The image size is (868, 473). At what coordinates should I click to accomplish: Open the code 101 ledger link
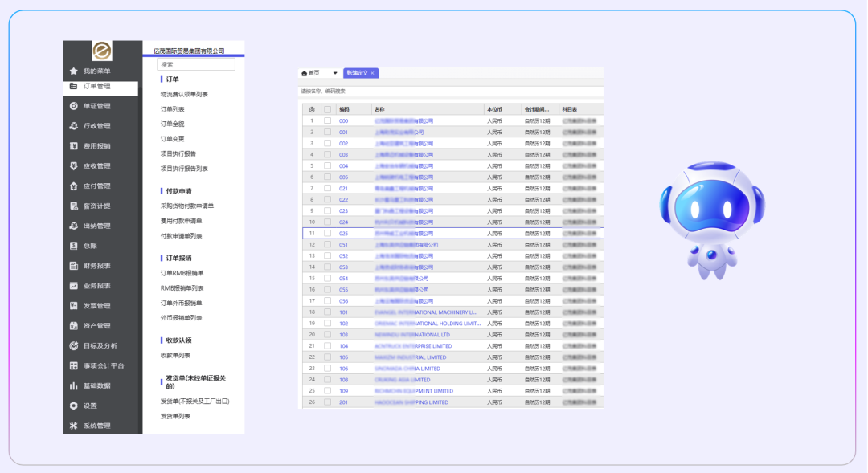[343, 312]
